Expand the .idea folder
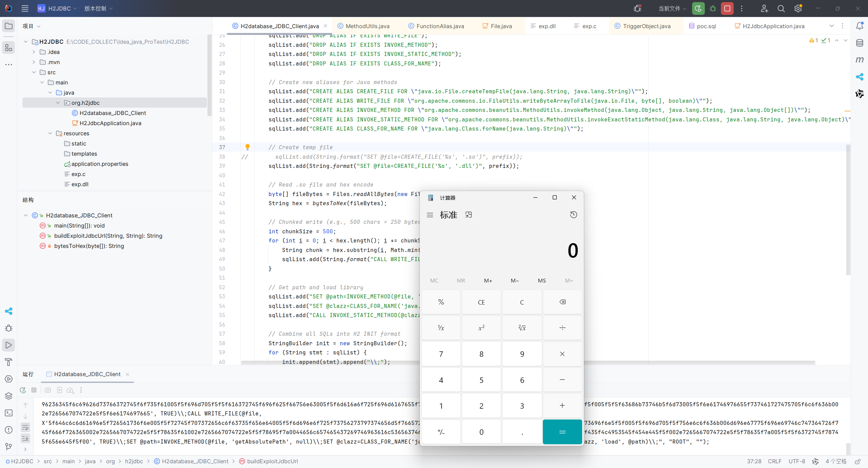Viewport: 868px width, 468px height. point(34,52)
